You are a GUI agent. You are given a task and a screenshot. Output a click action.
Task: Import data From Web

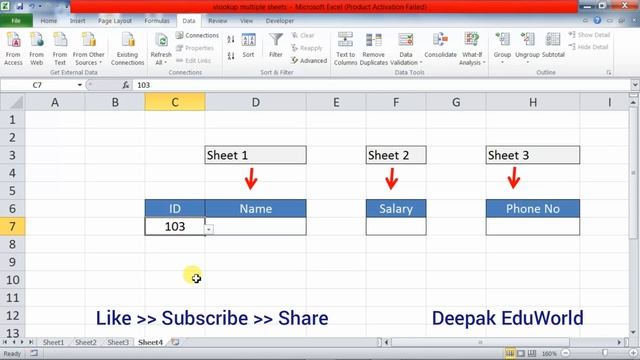[x=36, y=49]
